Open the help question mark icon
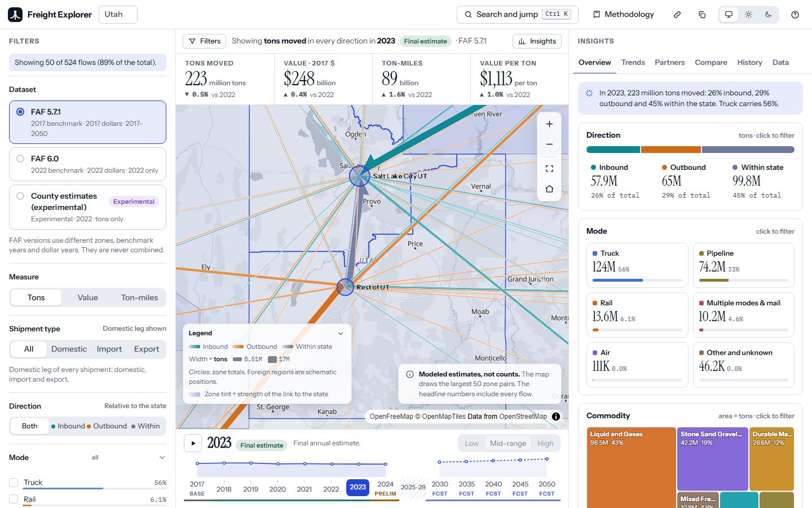 795,15
